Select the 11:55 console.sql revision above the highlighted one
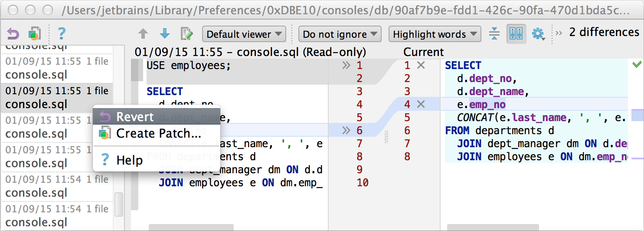Image resolution: width=644 pixels, height=231 pixels. click(57, 68)
